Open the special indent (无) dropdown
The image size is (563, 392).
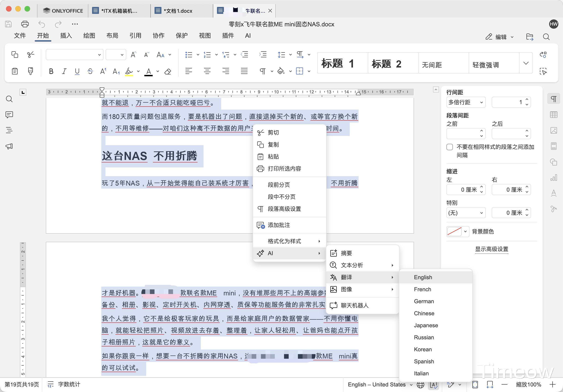[465, 213]
